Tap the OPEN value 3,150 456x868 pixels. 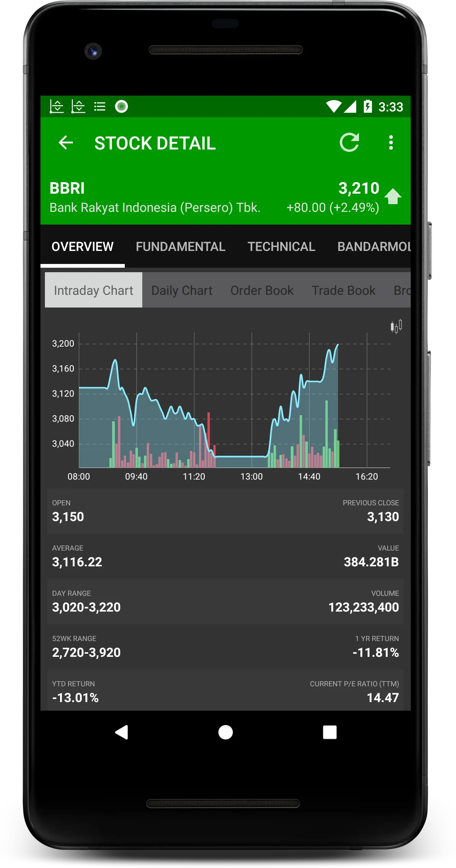click(x=68, y=517)
